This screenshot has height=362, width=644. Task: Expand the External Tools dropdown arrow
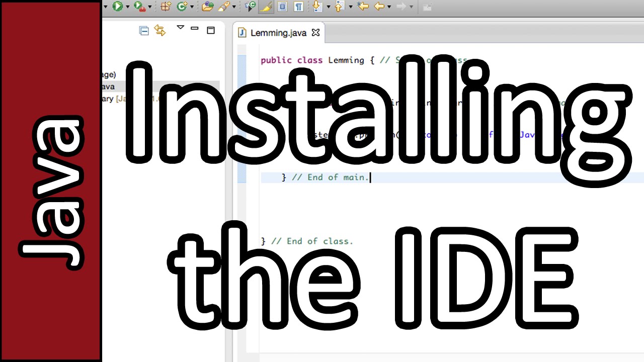point(149,7)
